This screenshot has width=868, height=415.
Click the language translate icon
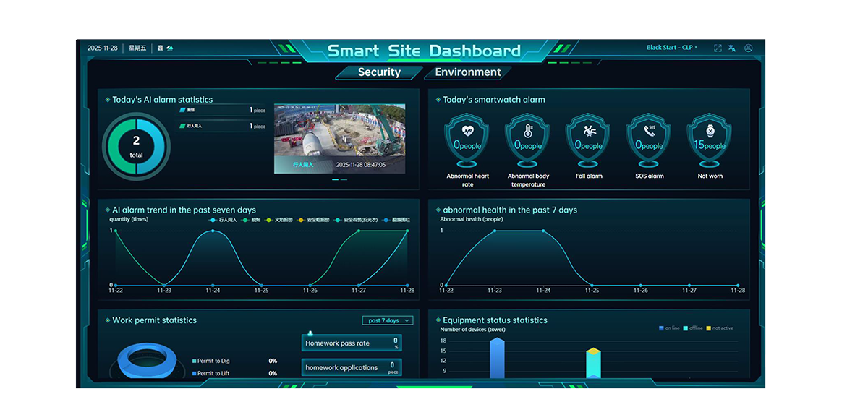click(732, 48)
